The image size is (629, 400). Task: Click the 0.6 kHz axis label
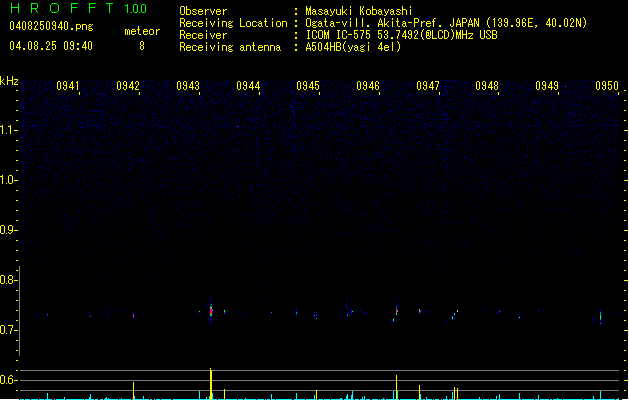pos(9,380)
